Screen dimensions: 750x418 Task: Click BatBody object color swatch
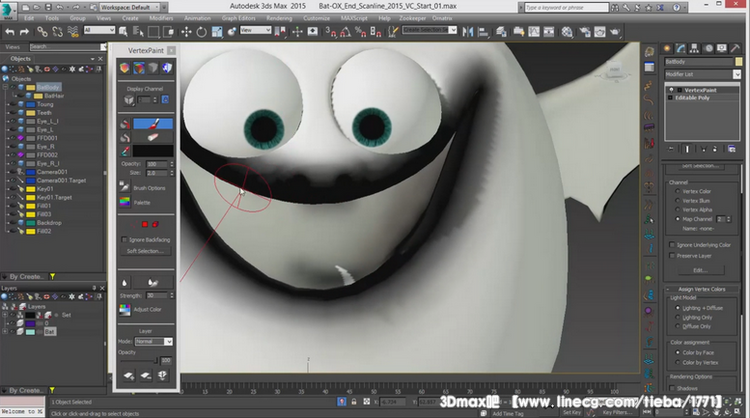click(x=739, y=62)
